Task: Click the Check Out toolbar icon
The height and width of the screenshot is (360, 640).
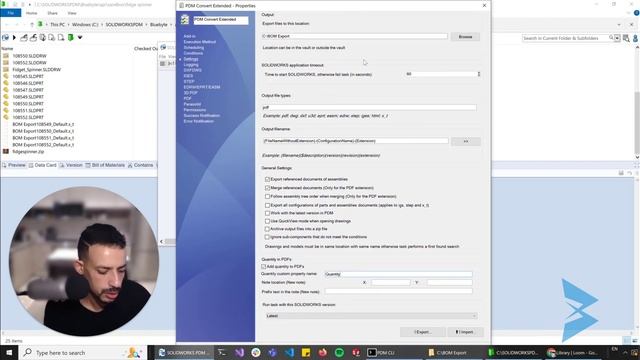Action: click(24, 38)
